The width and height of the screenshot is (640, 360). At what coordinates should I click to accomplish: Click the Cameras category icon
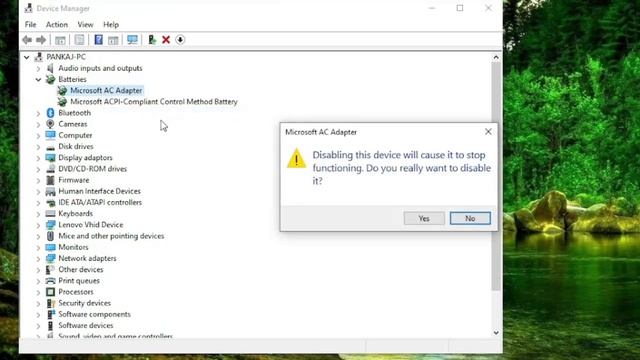click(50, 124)
